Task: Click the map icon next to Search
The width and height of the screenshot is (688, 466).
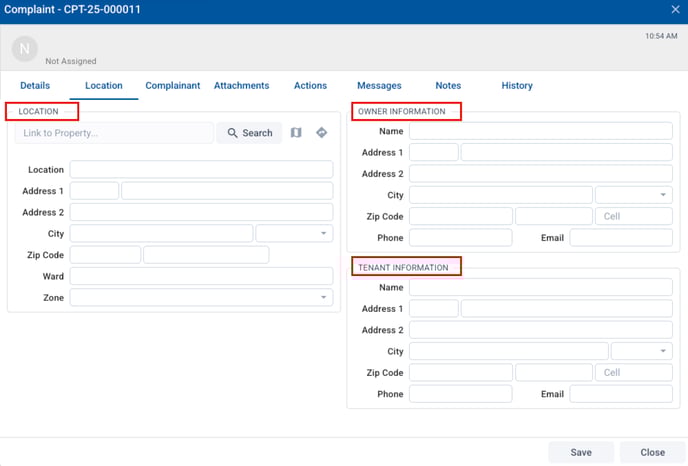Action: 296,133
